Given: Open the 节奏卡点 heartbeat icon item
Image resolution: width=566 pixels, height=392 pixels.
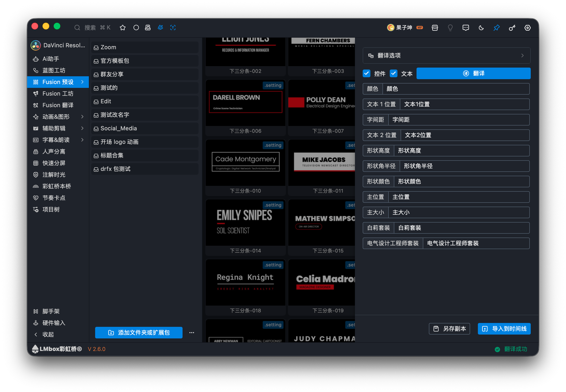Looking at the screenshot, I should 36,198.
